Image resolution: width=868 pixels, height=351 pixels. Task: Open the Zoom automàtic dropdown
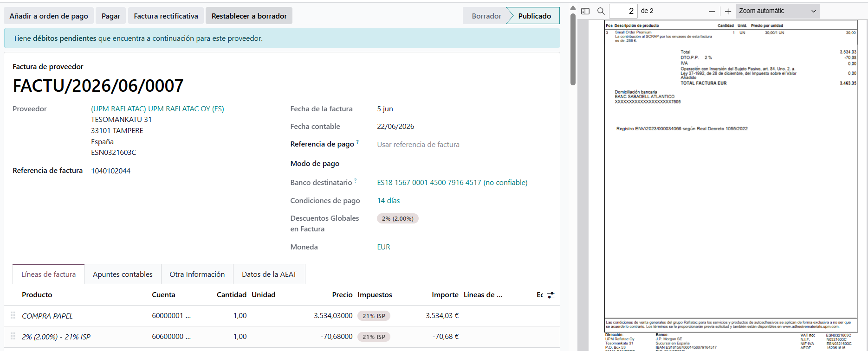point(777,11)
